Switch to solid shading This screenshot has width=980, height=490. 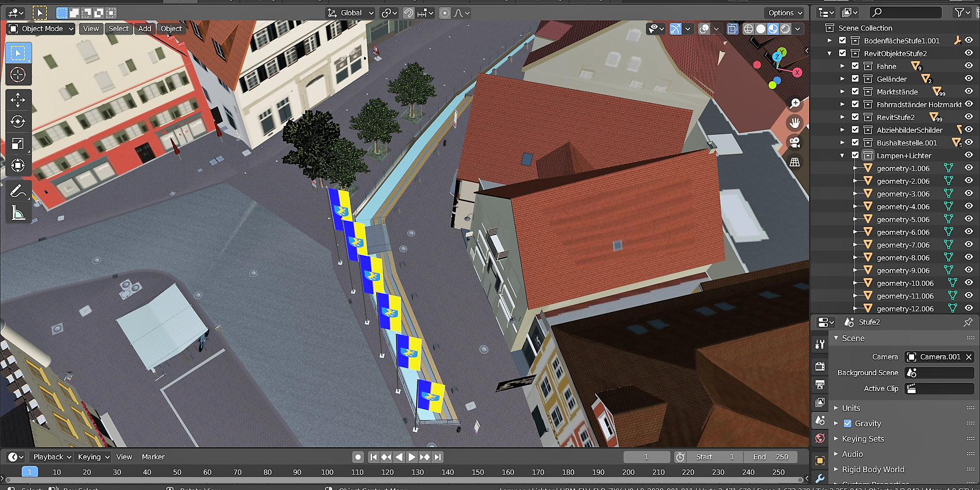[761, 29]
